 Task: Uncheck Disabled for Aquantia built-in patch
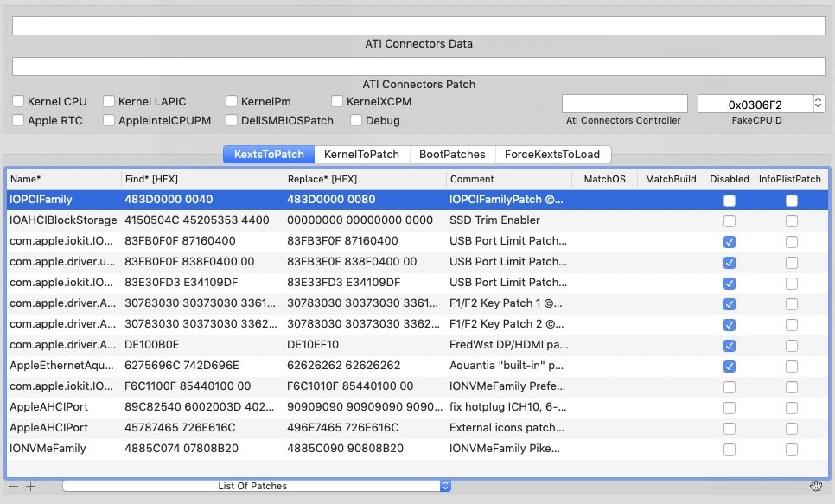[730, 366]
